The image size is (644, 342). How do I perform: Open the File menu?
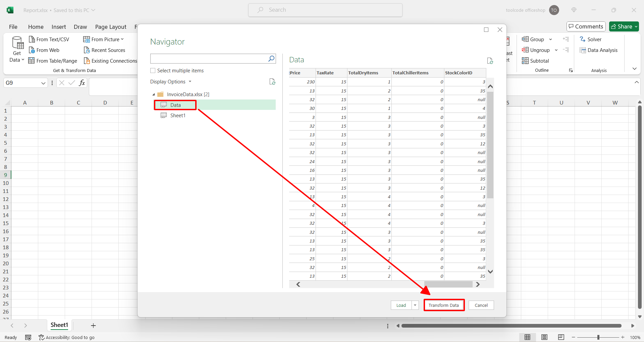click(13, 27)
